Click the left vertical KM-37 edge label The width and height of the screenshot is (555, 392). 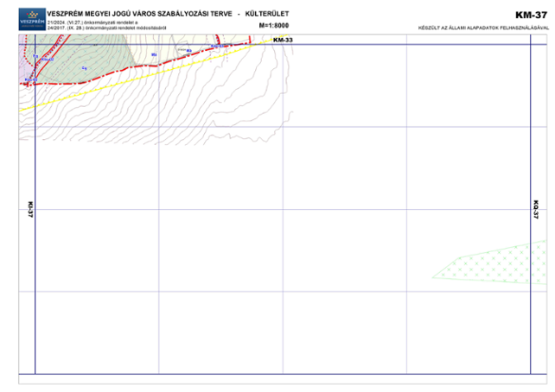pos(29,209)
